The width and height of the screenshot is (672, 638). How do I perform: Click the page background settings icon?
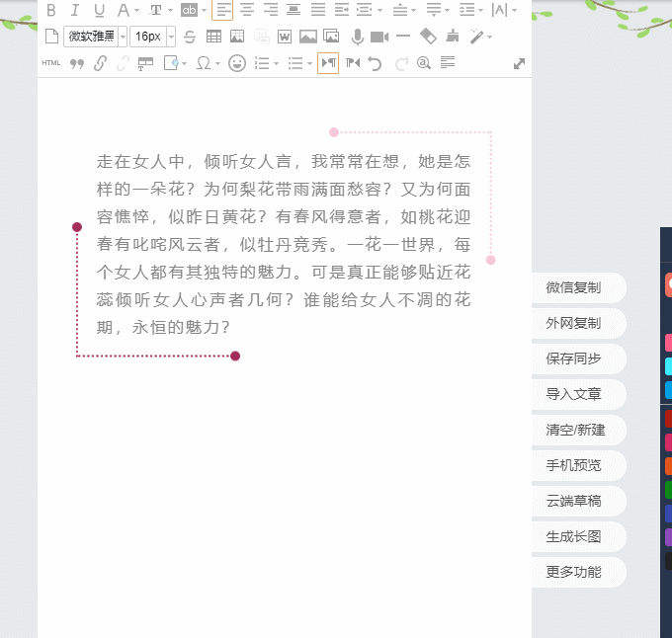click(x=171, y=63)
